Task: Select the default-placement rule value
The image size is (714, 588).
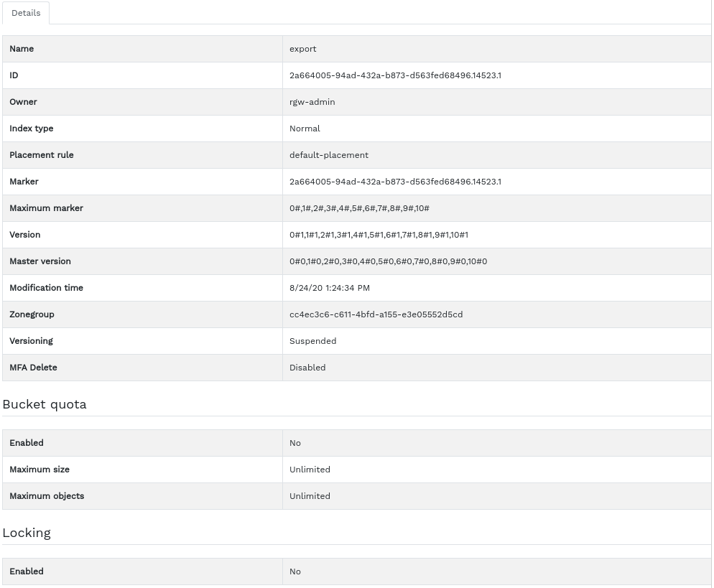Action: point(329,155)
